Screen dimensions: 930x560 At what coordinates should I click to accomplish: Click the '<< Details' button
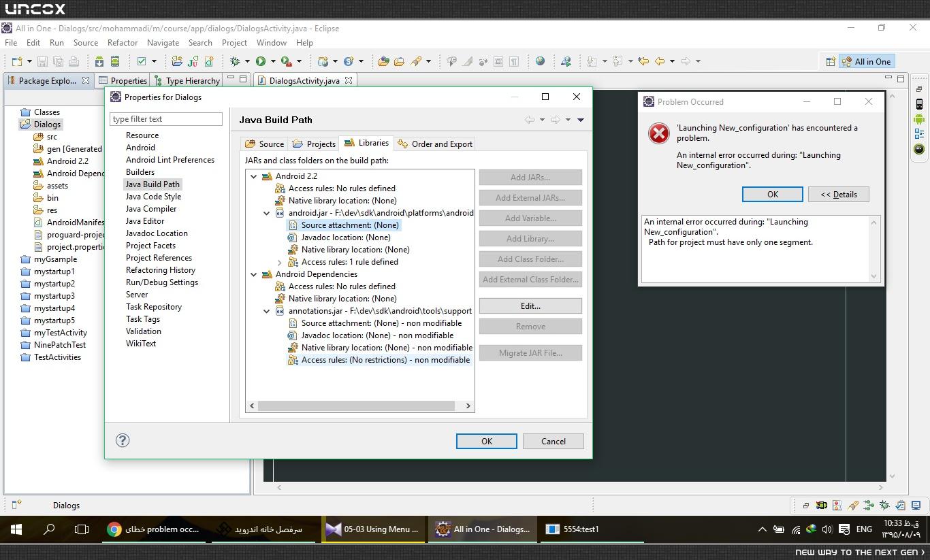click(838, 194)
